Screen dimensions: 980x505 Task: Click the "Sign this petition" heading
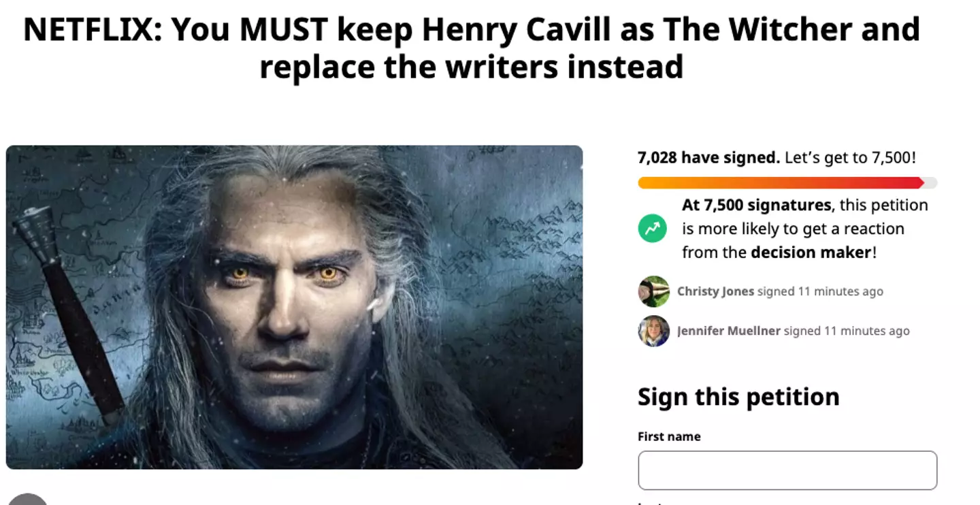(x=738, y=397)
